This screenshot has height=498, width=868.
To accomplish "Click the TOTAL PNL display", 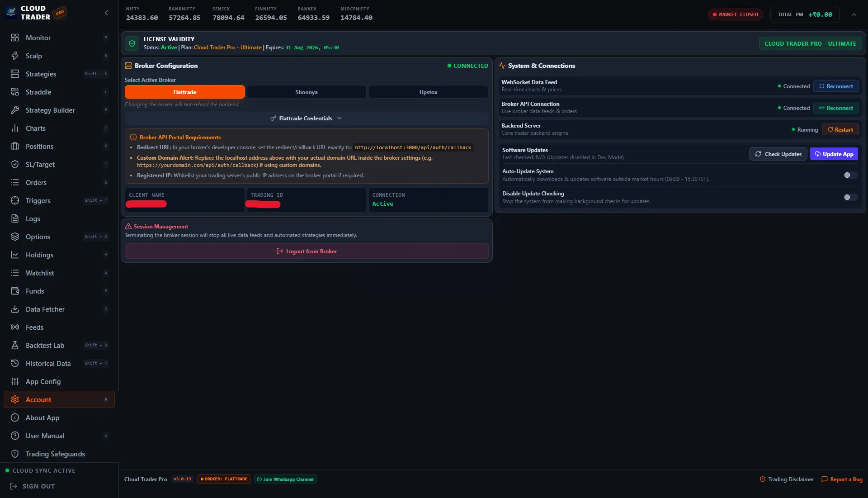I will [805, 14].
